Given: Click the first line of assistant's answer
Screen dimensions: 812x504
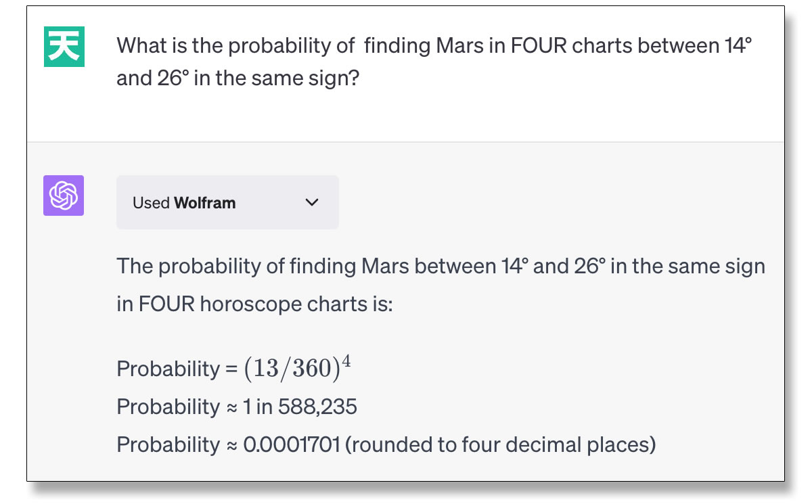Looking at the screenshot, I should coord(441,266).
